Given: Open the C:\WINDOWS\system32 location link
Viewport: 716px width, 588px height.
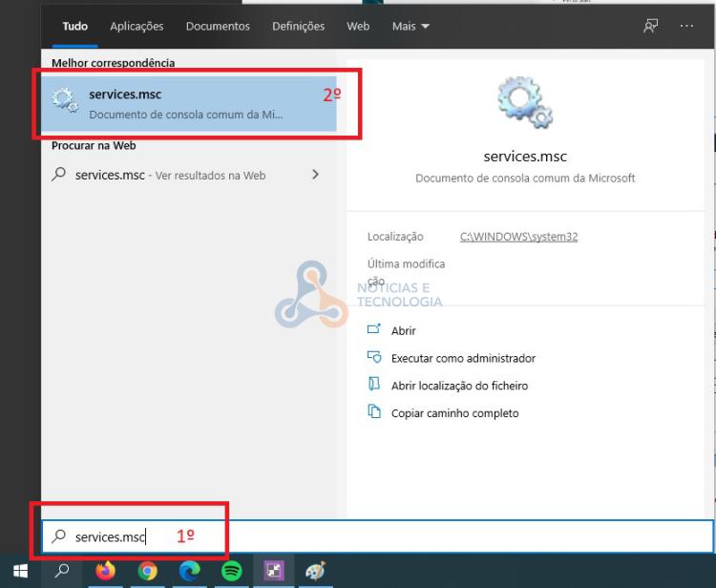Looking at the screenshot, I should click(518, 237).
